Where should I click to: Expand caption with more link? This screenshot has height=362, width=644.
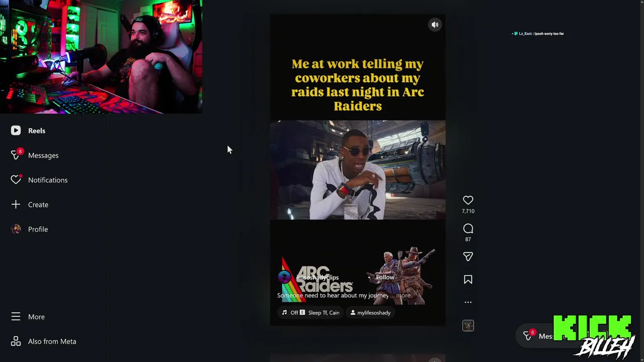[403, 296]
